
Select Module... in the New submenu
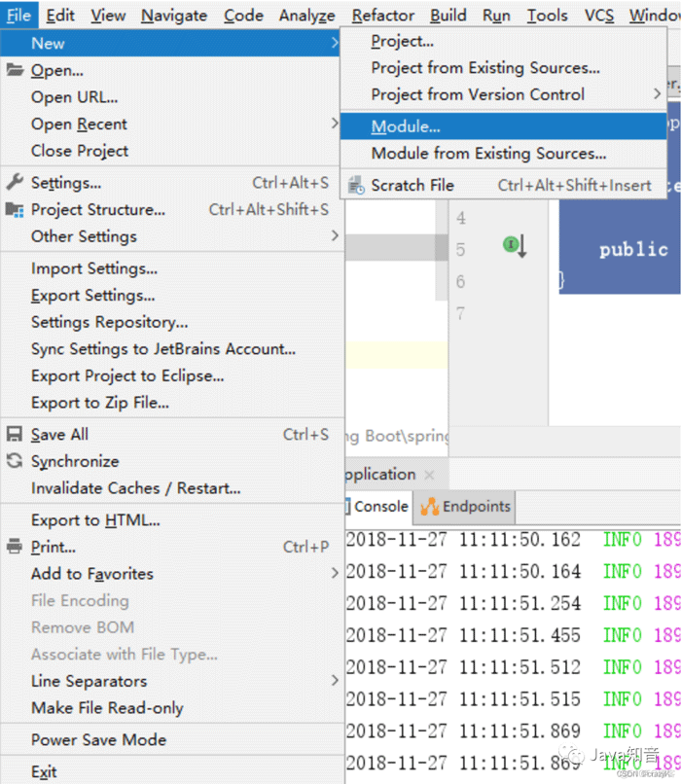pyautogui.click(x=504, y=126)
